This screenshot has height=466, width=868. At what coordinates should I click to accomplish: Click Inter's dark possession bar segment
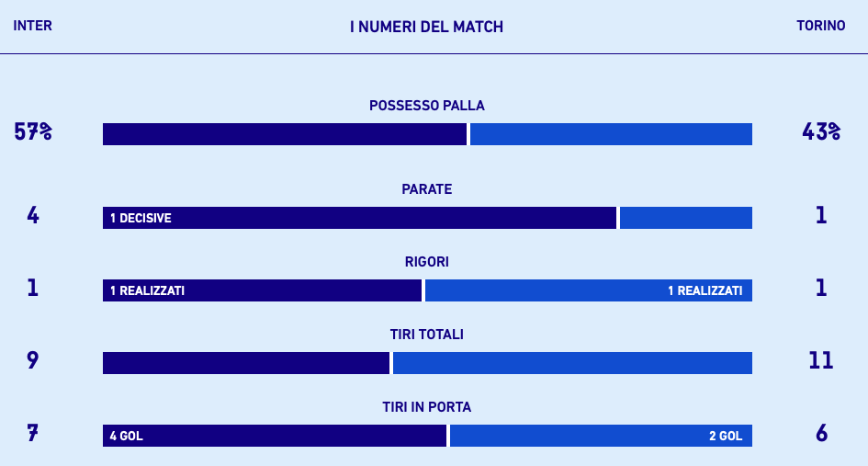click(x=285, y=134)
